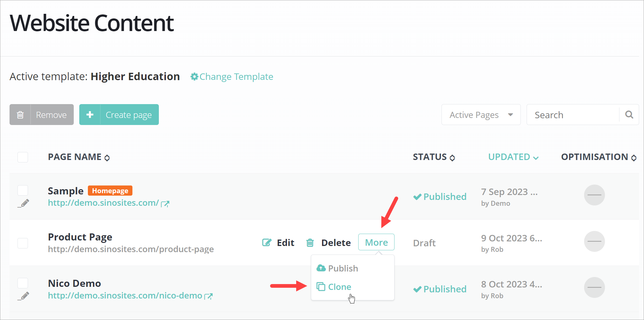The width and height of the screenshot is (644, 320).
Task: Toggle the select-all checkbox in table header
Action: tap(23, 157)
